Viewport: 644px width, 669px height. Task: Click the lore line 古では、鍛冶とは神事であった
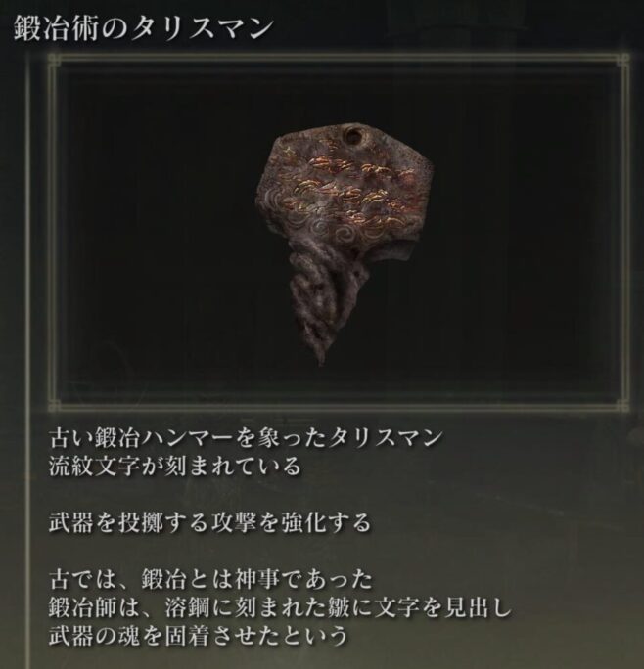pyautogui.click(x=210, y=579)
